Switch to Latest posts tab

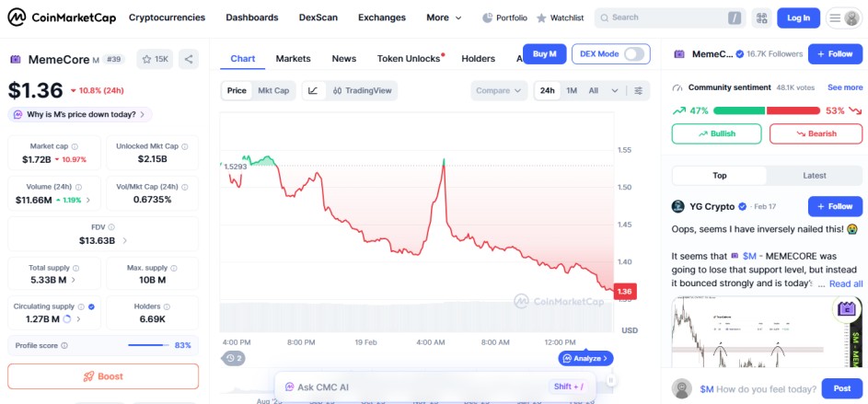(815, 176)
